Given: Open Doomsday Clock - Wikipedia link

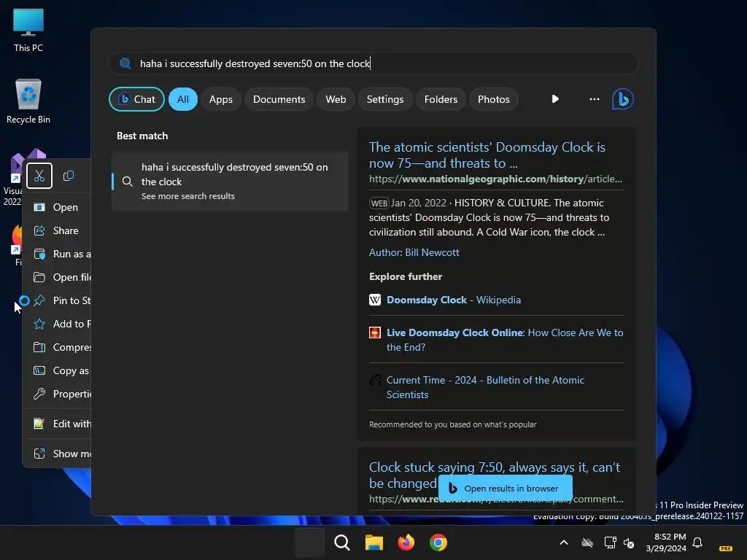Looking at the screenshot, I should pyautogui.click(x=454, y=300).
